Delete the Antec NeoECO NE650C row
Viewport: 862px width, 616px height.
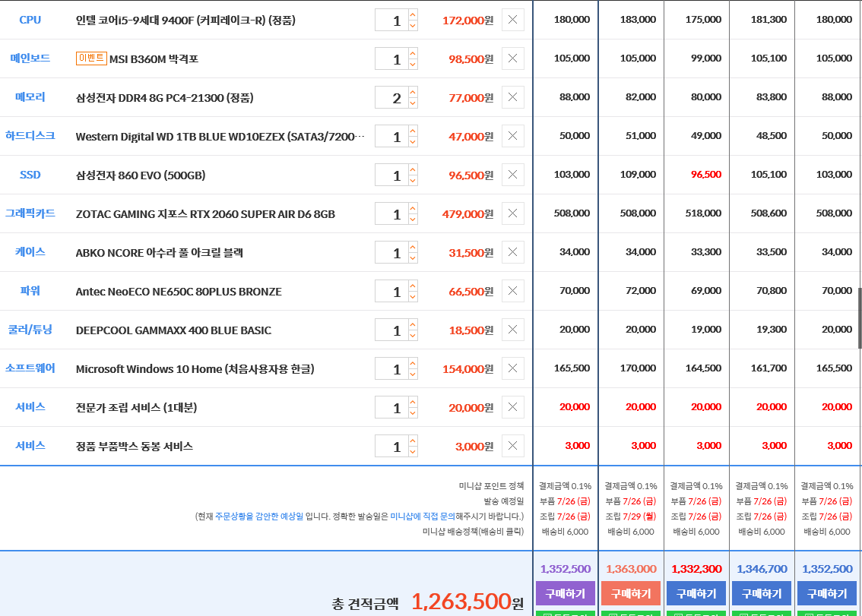coord(512,291)
